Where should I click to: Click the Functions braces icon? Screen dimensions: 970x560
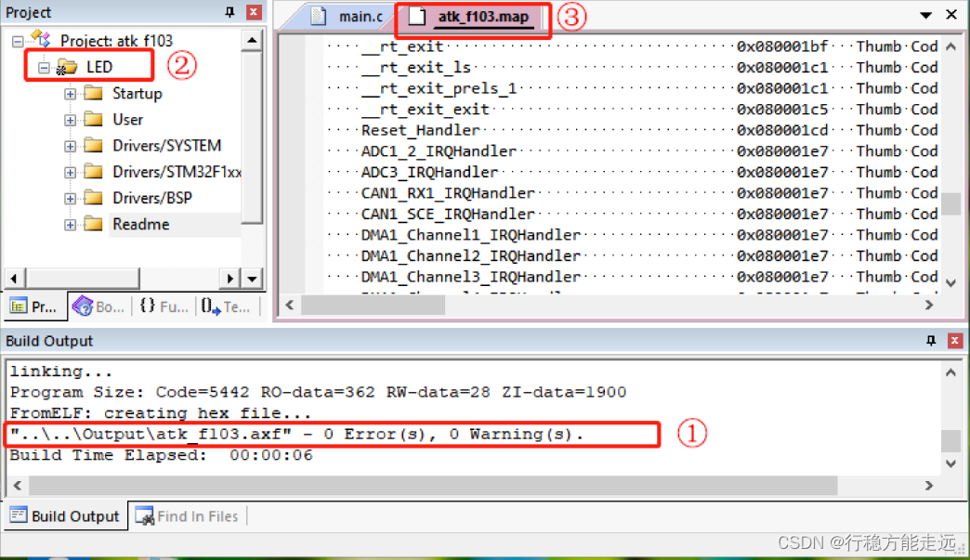147,306
